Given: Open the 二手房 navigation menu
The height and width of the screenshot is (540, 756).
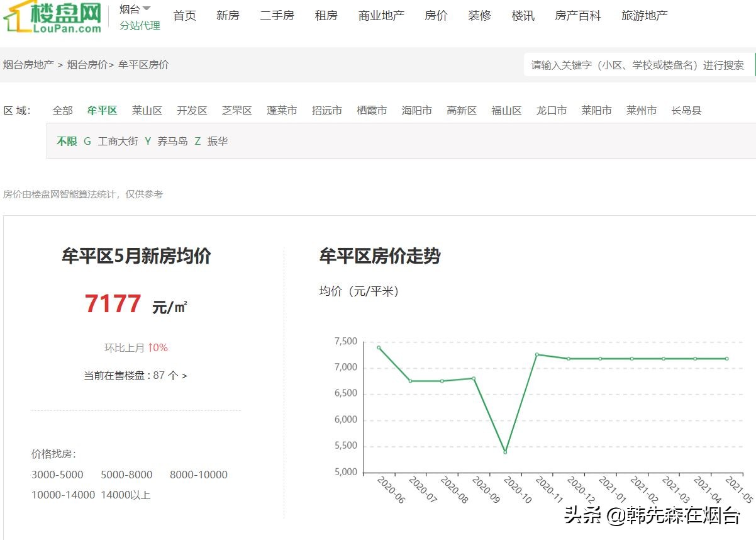Looking at the screenshot, I should (277, 15).
